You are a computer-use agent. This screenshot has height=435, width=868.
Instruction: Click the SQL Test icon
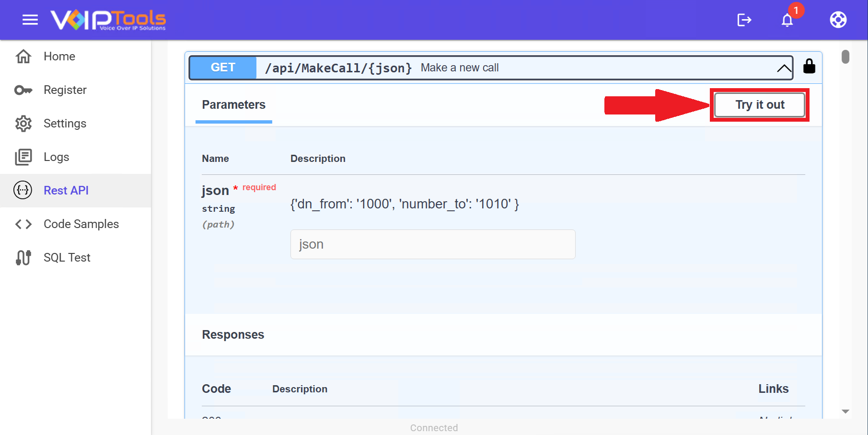click(x=23, y=258)
